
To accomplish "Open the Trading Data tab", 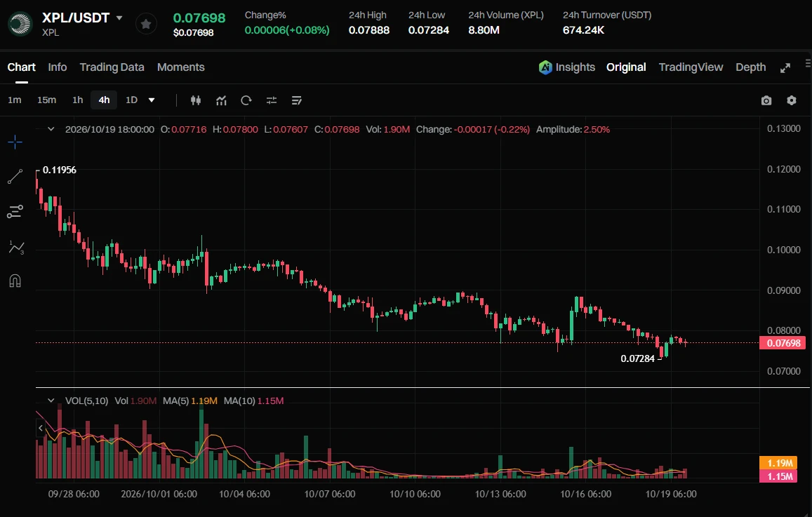I will (112, 67).
